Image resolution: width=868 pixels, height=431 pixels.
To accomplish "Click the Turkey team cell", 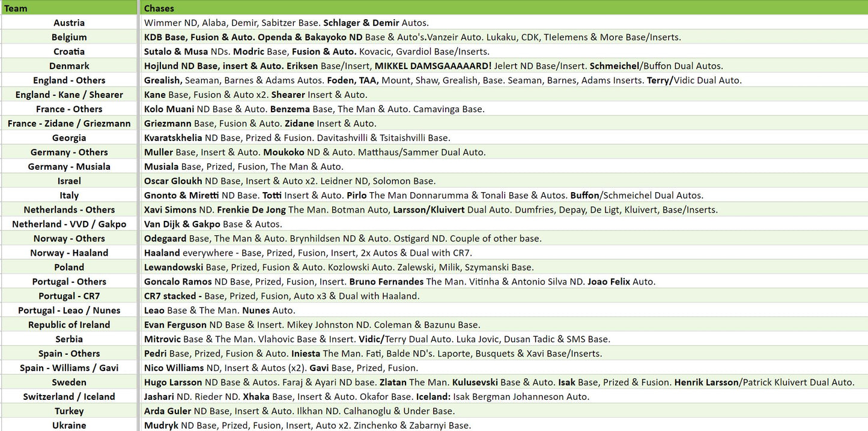I will click(69, 411).
